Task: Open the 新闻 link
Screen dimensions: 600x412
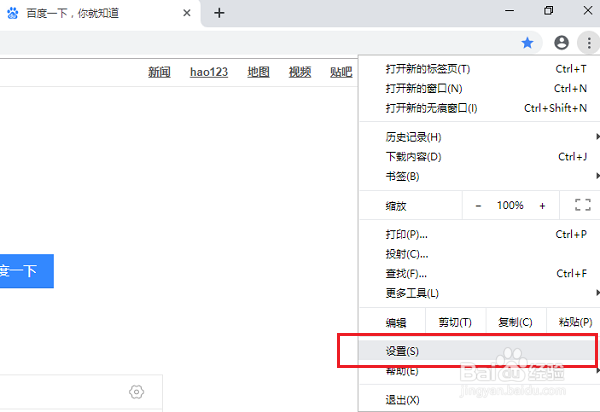Action: tap(159, 72)
